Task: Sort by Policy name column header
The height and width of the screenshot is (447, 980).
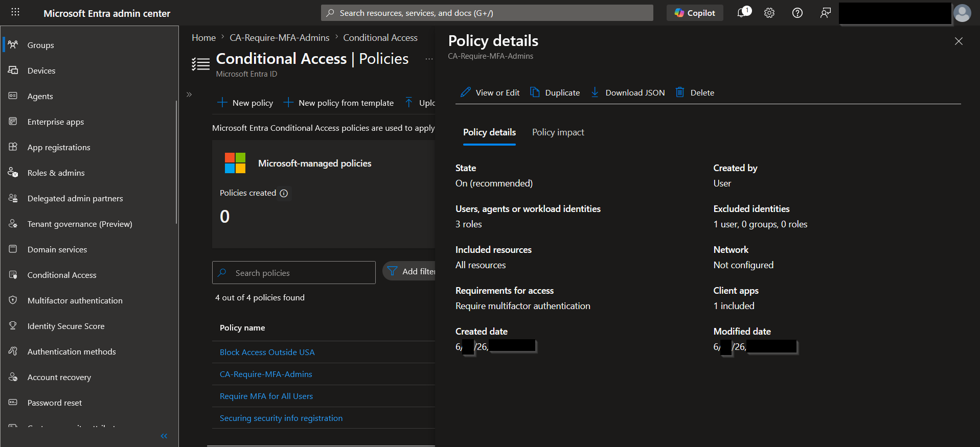Action: 242,328
